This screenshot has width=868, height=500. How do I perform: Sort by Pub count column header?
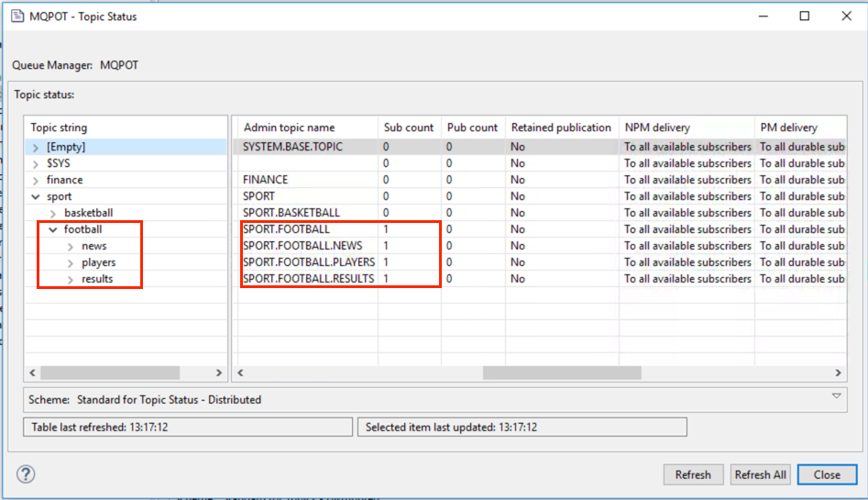[473, 128]
